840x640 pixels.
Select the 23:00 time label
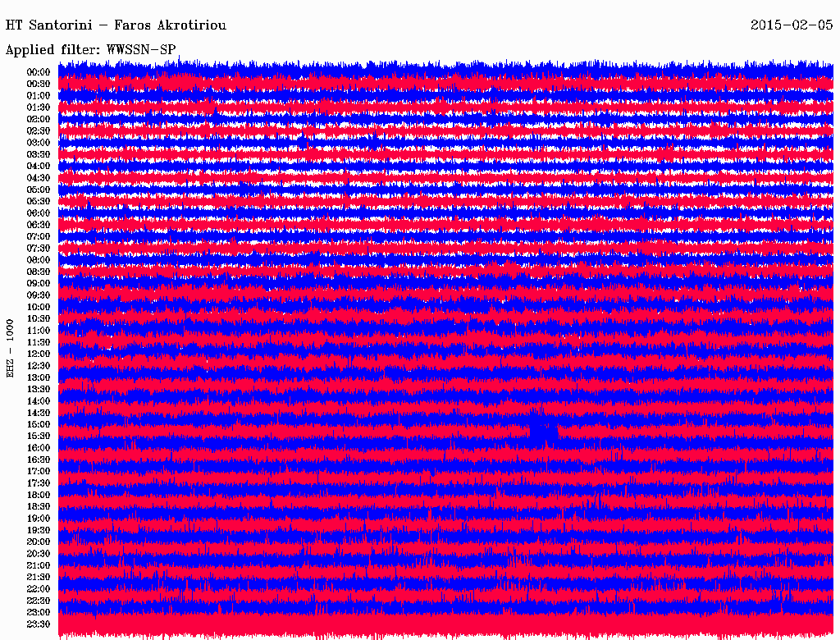[x=38, y=613]
